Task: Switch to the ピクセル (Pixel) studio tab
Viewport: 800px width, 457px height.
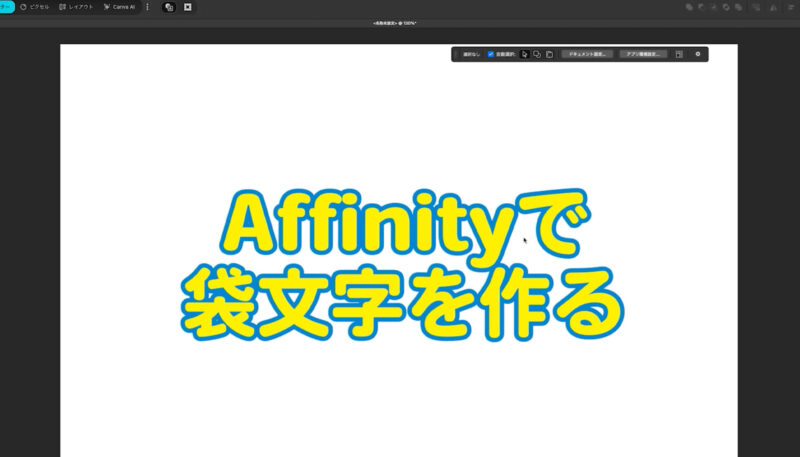Action: (35, 7)
